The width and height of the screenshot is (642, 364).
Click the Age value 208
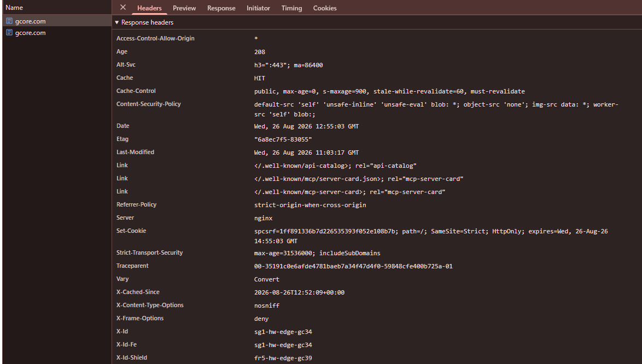click(x=260, y=52)
